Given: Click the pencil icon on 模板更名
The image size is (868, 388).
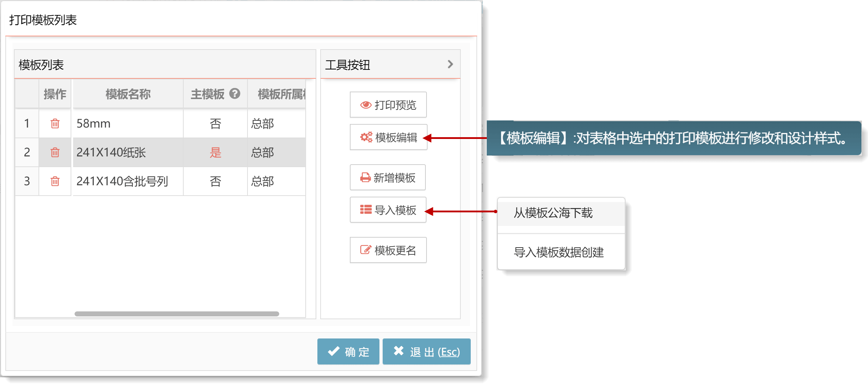Looking at the screenshot, I should 366,250.
